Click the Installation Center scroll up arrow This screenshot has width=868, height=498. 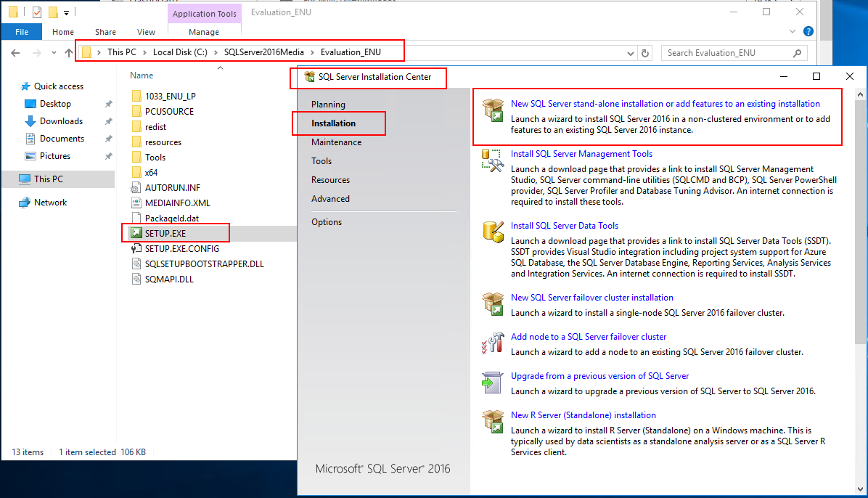tap(860, 94)
